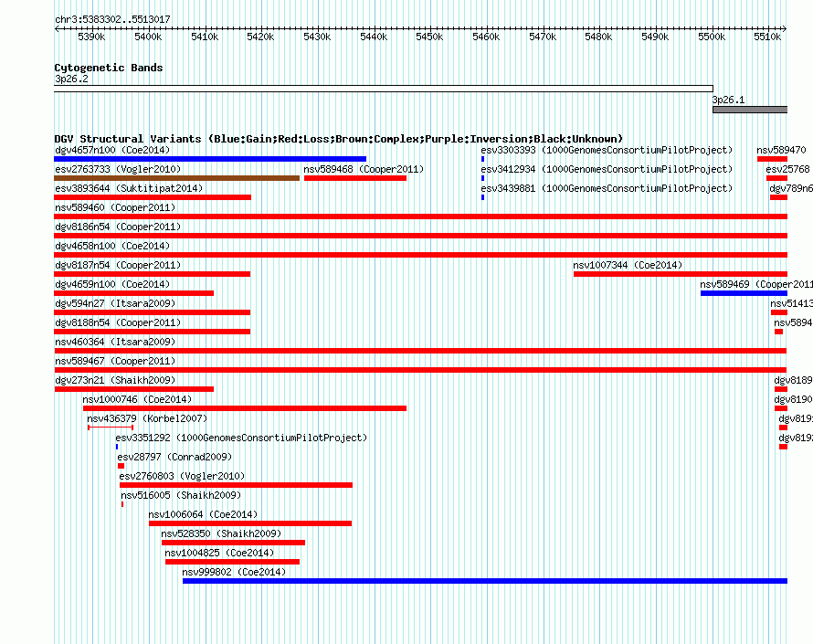Open the esv3412934 variant label
The width and height of the screenshot is (813, 644).
(607, 169)
